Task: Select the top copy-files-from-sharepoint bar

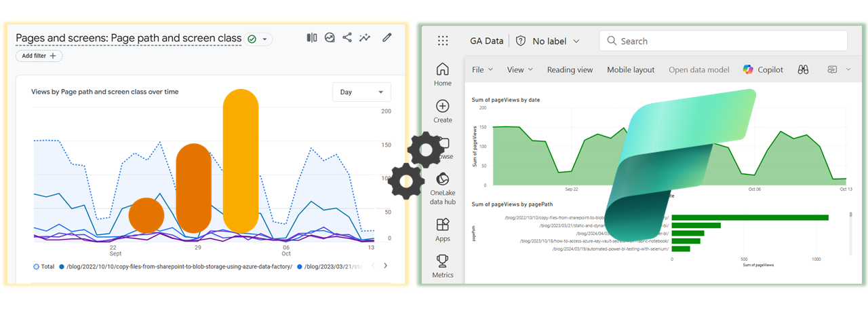Action: (750, 217)
